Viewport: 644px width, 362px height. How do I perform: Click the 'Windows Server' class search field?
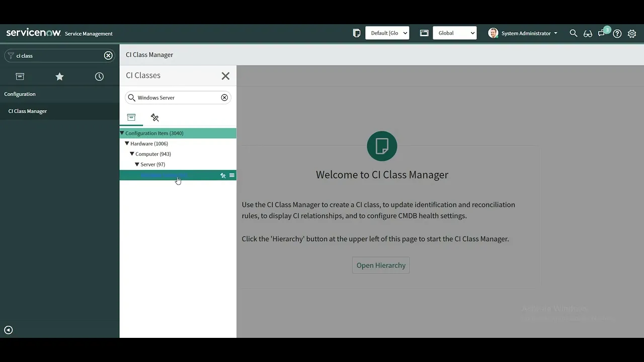point(178,98)
